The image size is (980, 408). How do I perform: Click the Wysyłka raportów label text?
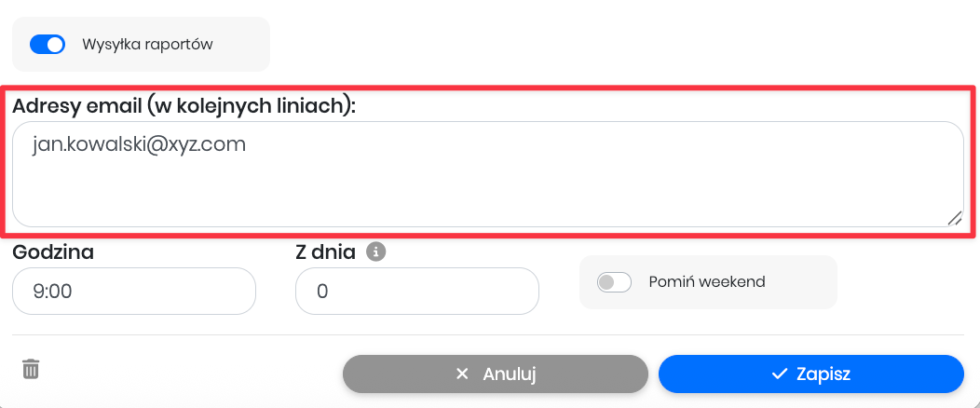147,44
